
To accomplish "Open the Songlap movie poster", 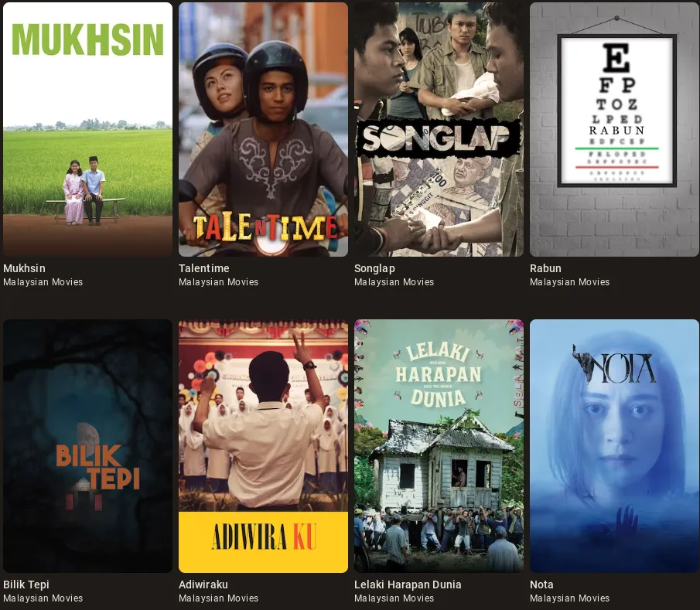I will pyautogui.click(x=439, y=129).
